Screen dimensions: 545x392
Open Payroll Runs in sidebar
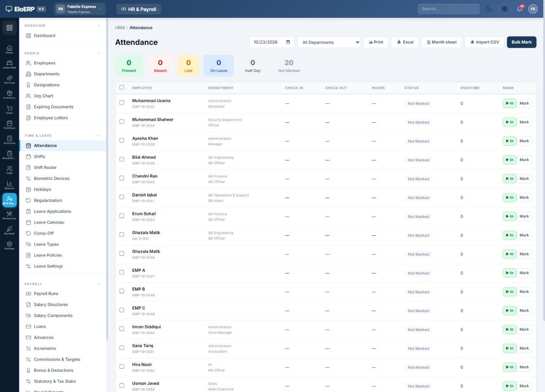pos(63,294)
